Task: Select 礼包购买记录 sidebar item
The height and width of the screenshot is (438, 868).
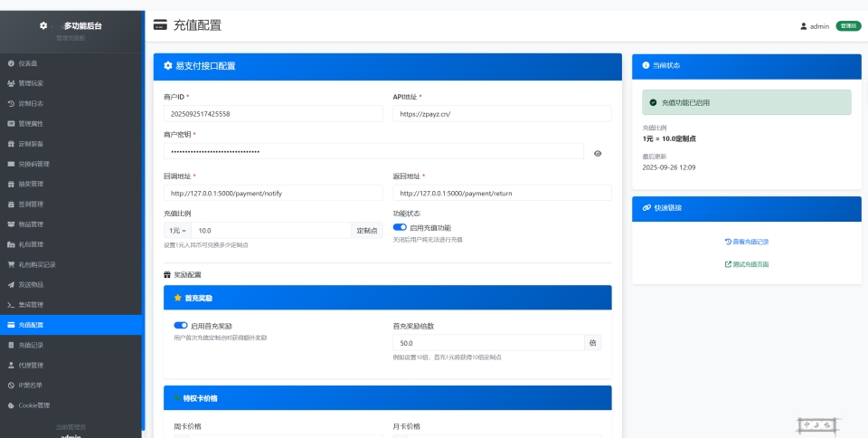Action: click(x=37, y=264)
